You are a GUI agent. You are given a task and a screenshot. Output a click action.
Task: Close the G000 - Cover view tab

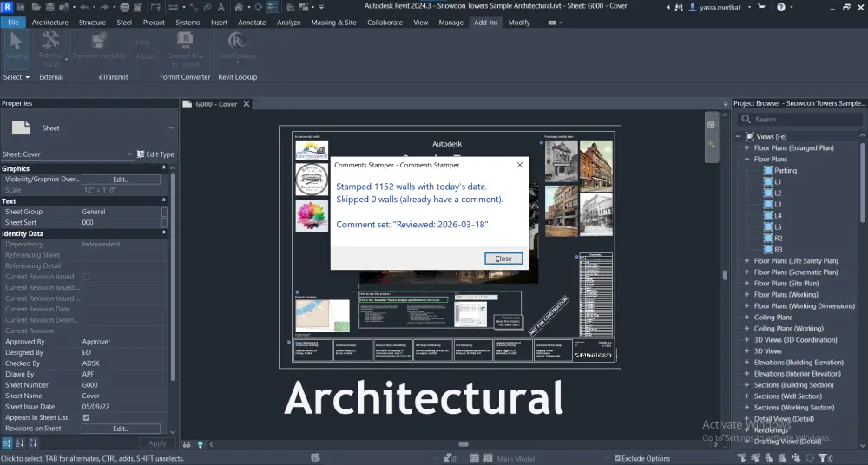click(x=247, y=103)
